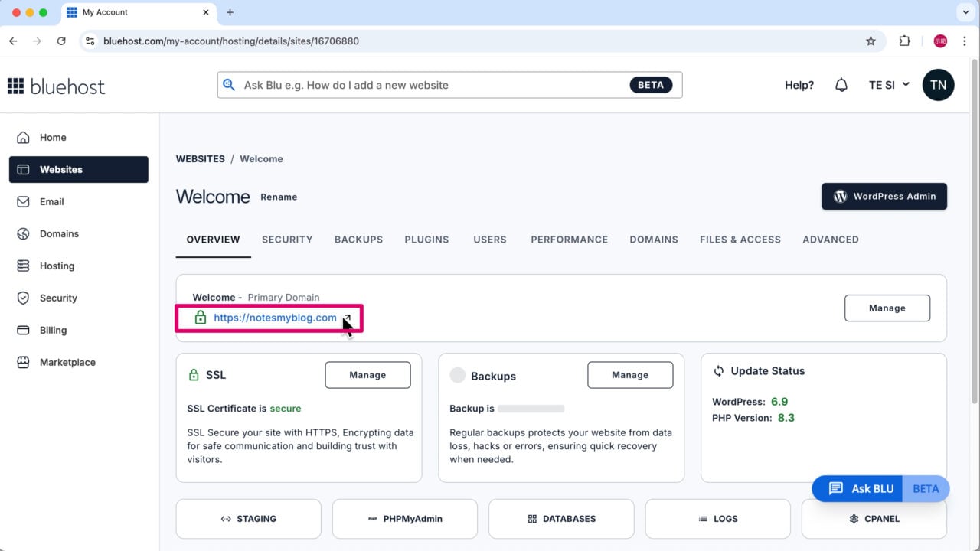
Task: Click the Update Status refresh icon
Action: click(x=718, y=370)
